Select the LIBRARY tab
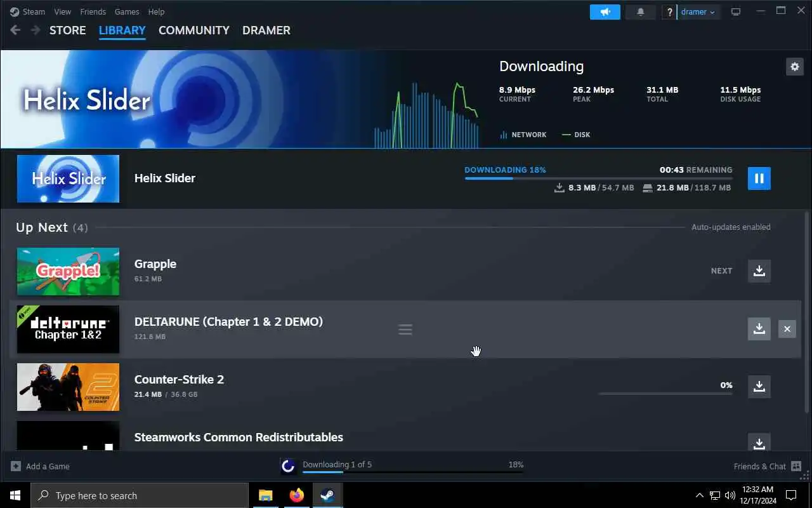The height and width of the screenshot is (508, 812). [122, 30]
